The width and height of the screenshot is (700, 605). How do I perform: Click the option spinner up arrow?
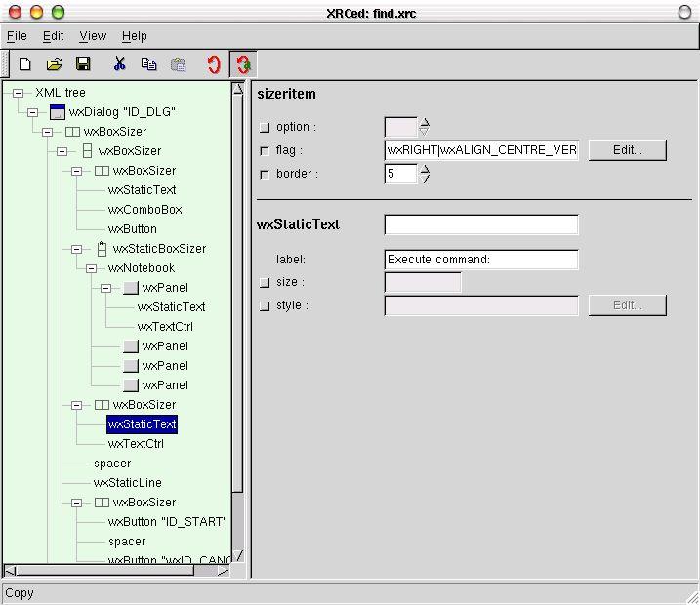[x=424, y=122]
